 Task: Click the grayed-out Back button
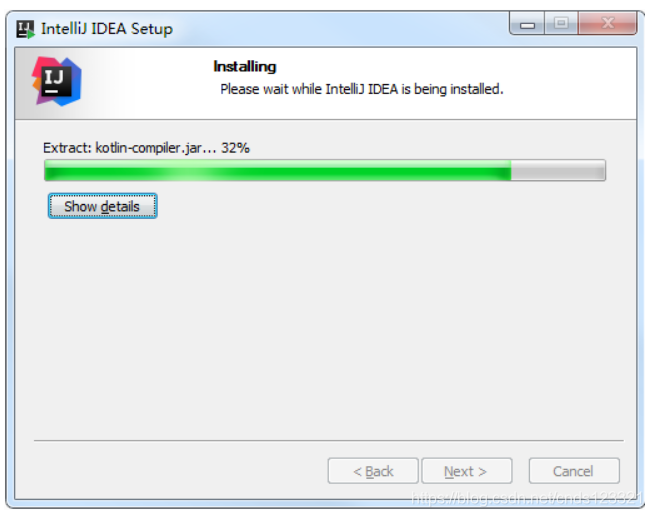(x=373, y=471)
